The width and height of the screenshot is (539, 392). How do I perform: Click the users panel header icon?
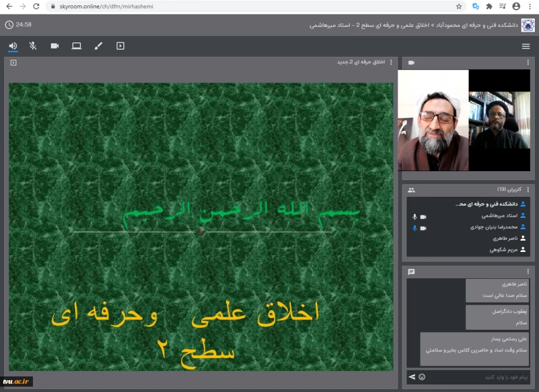pos(411,189)
